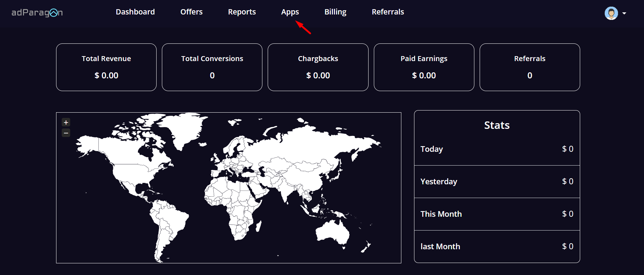644x275 pixels.
Task: Navigate to the Apps section
Action: 290,12
